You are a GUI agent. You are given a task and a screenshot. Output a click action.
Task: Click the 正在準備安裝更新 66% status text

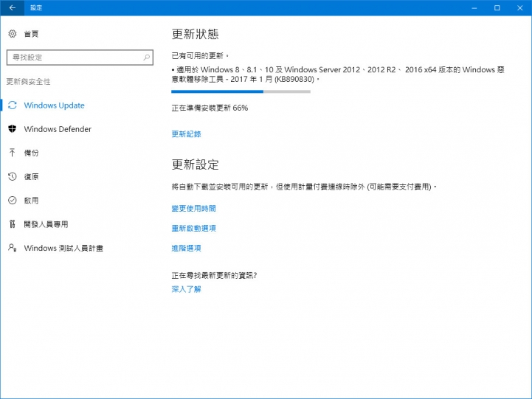coord(210,108)
